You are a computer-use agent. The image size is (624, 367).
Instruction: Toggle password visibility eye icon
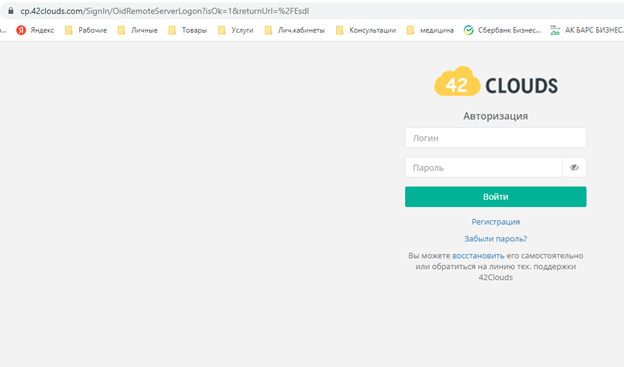pyautogui.click(x=574, y=168)
